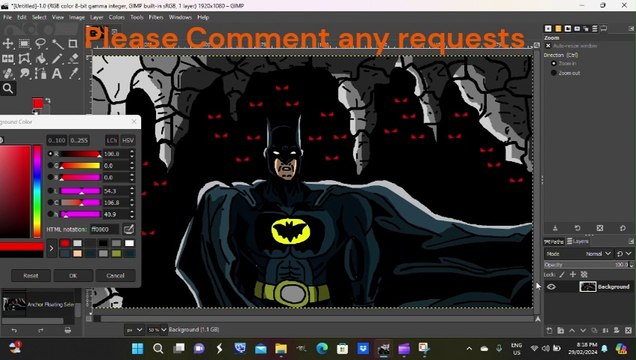This screenshot has width=636, height=360.
Task: Toggle Auto-resize window checkbox
Action: click(548, 46)
